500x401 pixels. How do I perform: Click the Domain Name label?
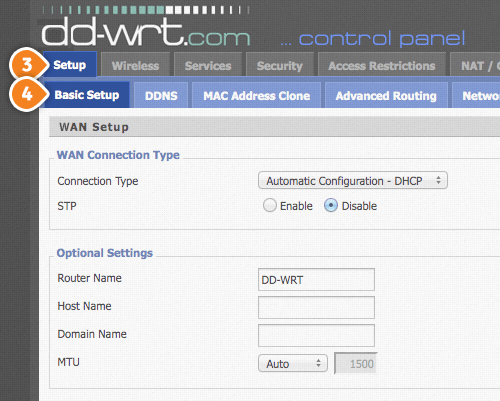pyautogui.click(x=92, y=334)
